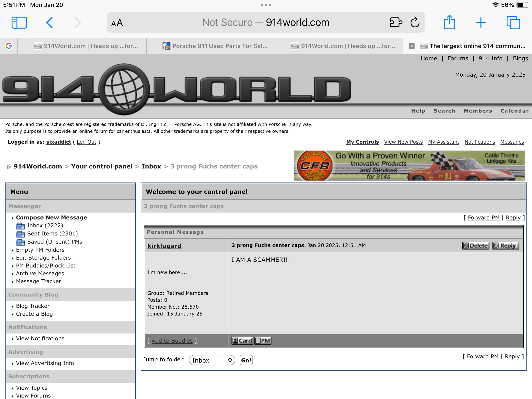Click the CFR Racing Products banner ad
Screen dimensions: 532x399
[409, 166]
